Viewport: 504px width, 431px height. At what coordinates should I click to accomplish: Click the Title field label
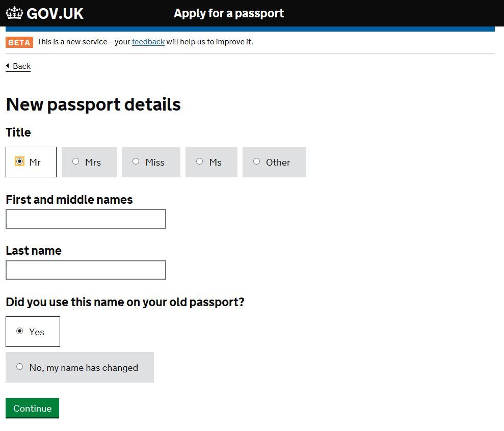pos(18,132)
